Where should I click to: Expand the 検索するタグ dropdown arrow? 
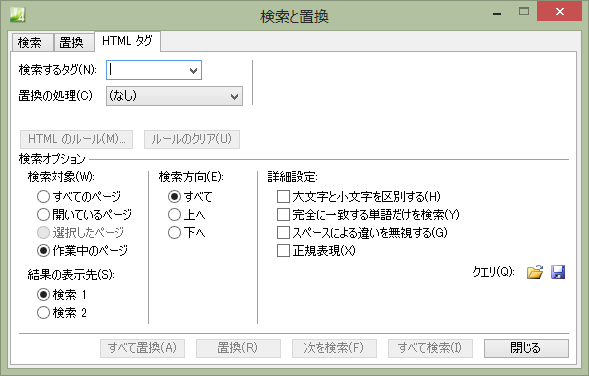(x=193, y=70)
